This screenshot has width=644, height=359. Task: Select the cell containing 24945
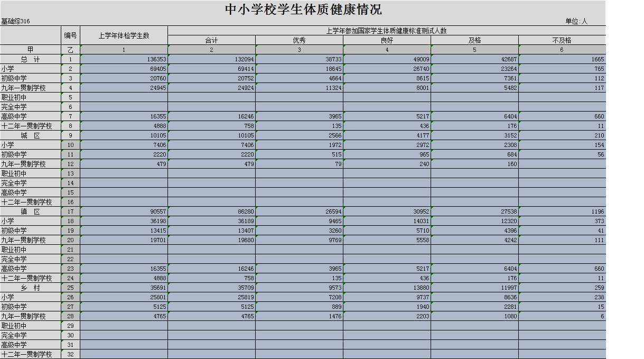click(x=124, y=88)
